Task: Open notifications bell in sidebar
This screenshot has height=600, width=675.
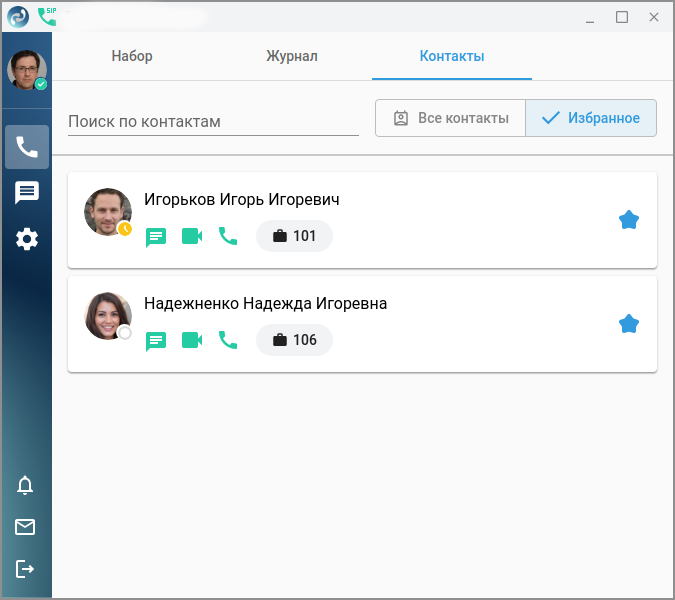Action: coord(25,485)
